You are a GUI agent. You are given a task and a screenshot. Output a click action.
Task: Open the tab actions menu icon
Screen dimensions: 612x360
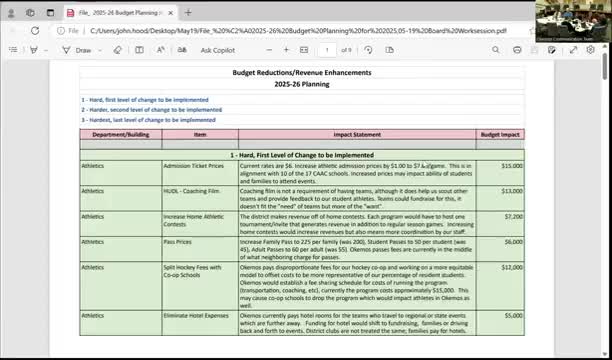(50, 13)
